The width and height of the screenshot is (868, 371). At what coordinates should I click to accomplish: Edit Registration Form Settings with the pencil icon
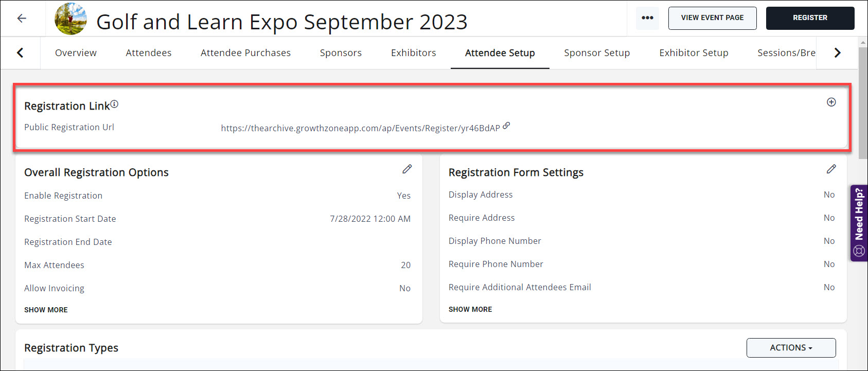(831, 169)
